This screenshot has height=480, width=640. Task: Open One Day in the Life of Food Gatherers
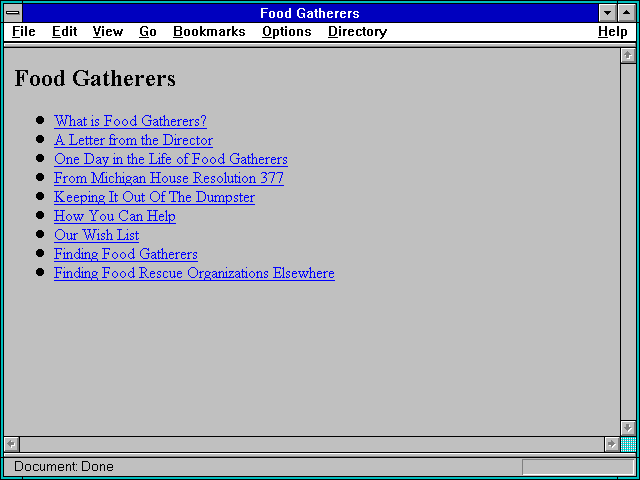[171, 159]
